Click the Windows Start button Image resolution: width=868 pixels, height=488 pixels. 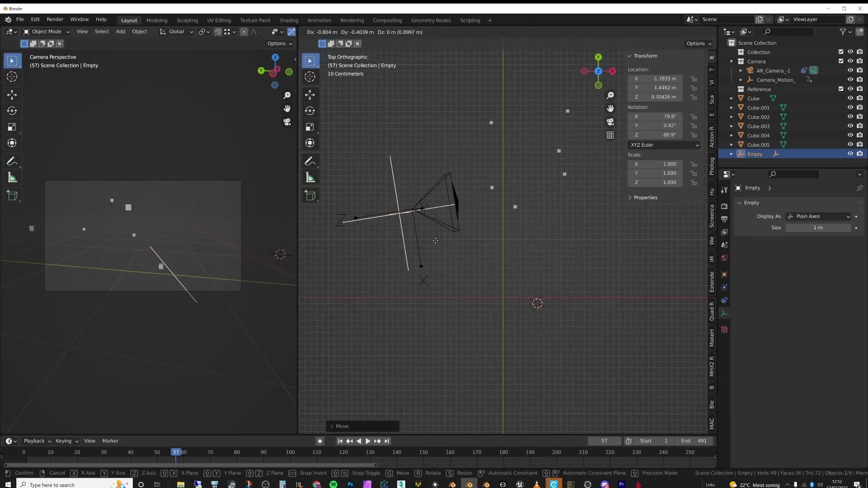coord(8,484)
